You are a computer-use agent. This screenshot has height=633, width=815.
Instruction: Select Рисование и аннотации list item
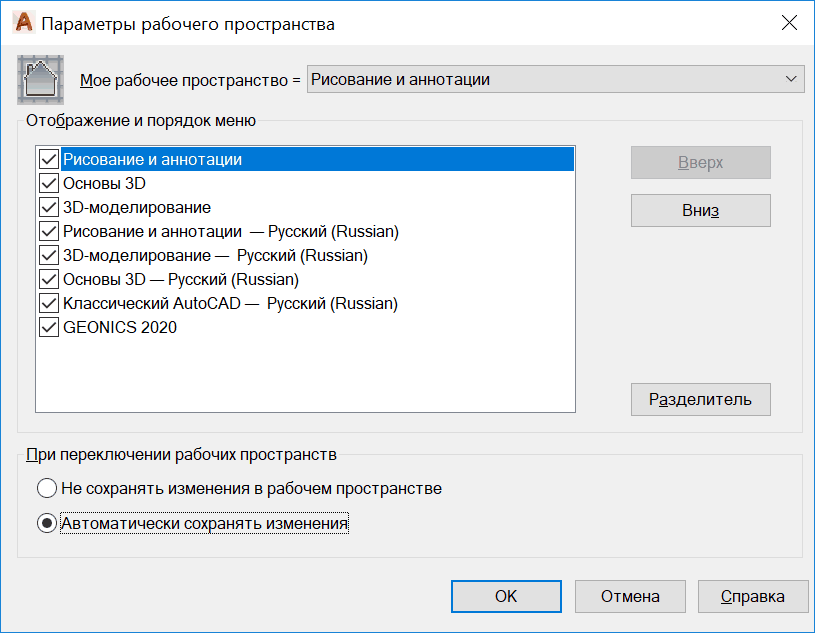(152, 160)
